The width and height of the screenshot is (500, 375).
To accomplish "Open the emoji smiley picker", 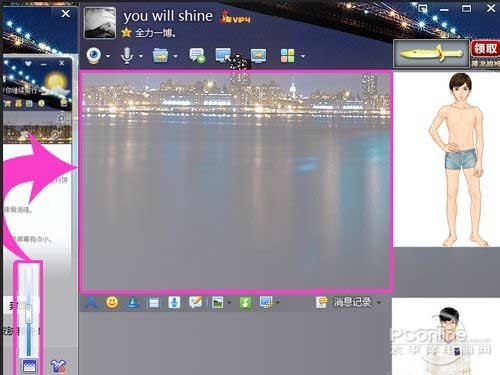I will (112, 302).
